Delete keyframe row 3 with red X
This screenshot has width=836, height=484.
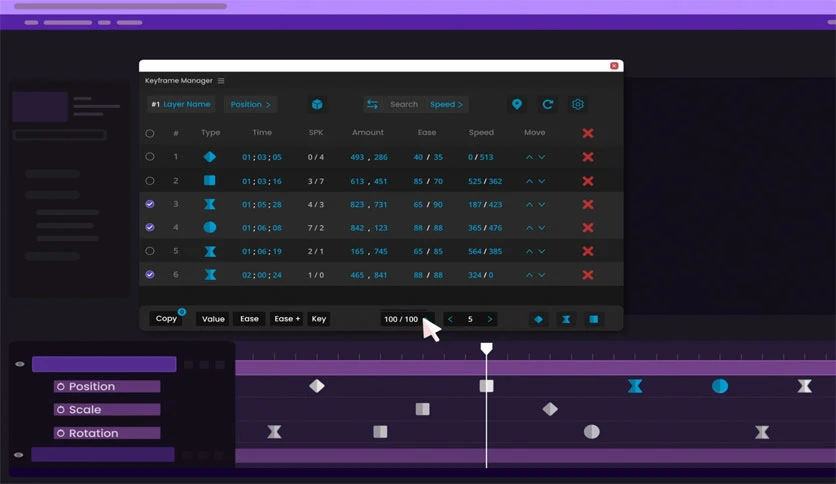(x=588, y=204)
